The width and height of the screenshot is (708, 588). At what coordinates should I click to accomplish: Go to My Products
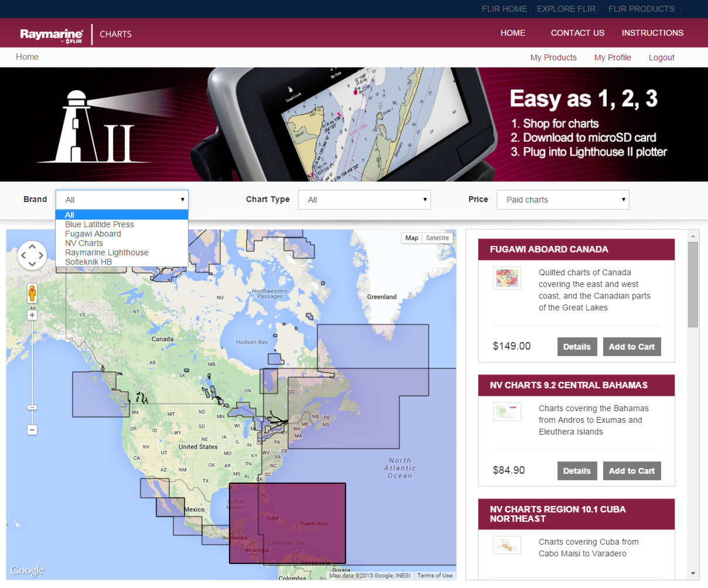(x=553, y=57)
